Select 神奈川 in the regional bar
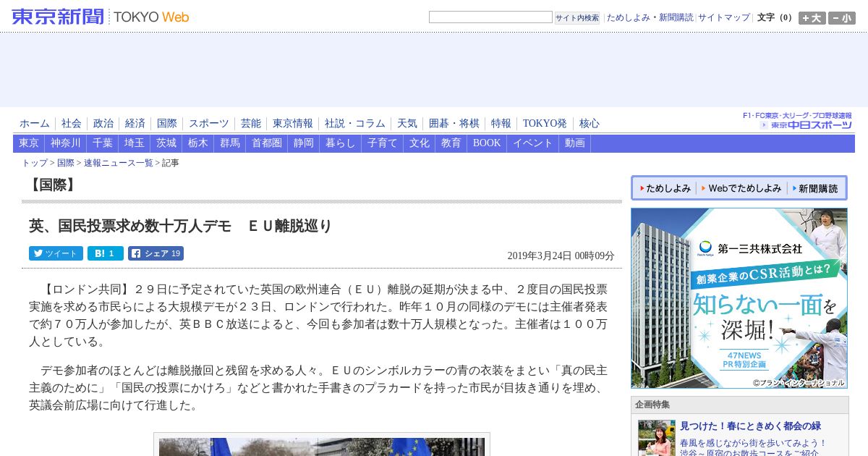868x456 pixels. 66,143
